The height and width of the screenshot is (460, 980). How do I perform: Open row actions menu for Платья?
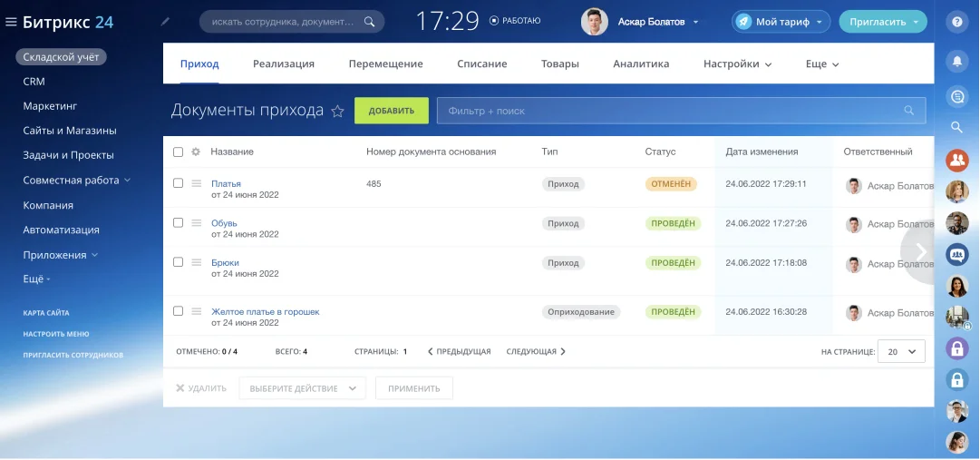click(x=196, y=184)
